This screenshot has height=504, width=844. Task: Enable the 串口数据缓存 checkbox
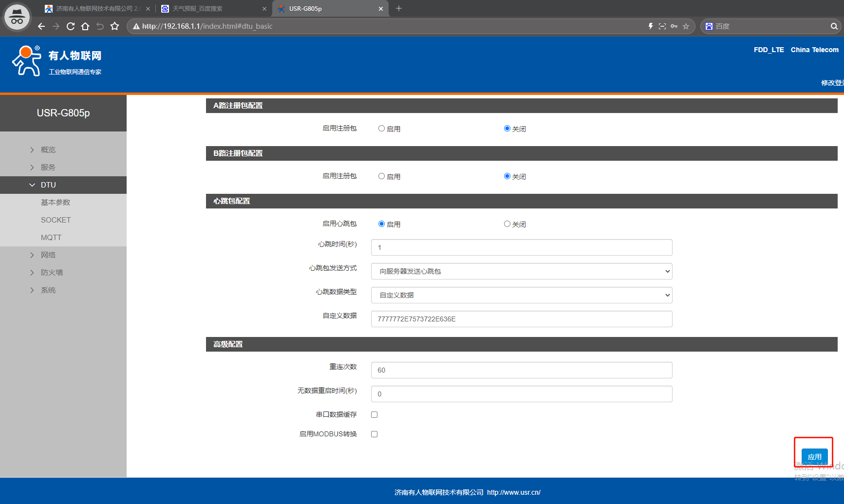(x=374, y=415)
